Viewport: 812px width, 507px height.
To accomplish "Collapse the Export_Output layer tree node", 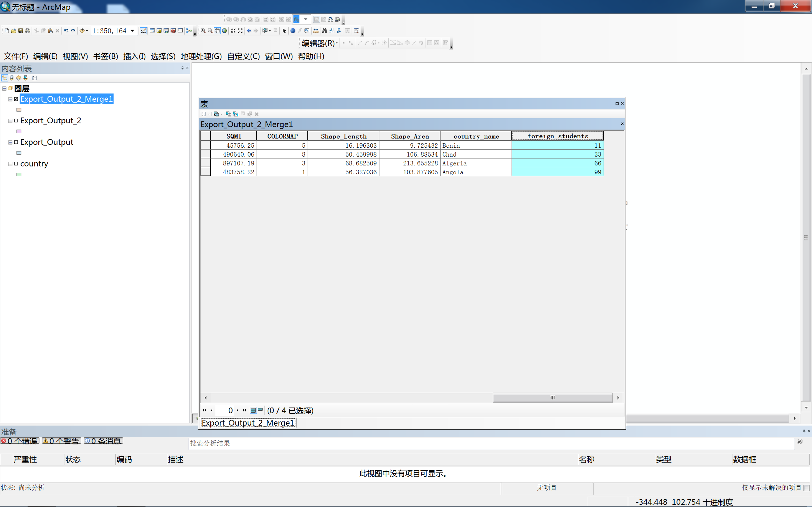I will pyautogui.click(x=10, y=143).
